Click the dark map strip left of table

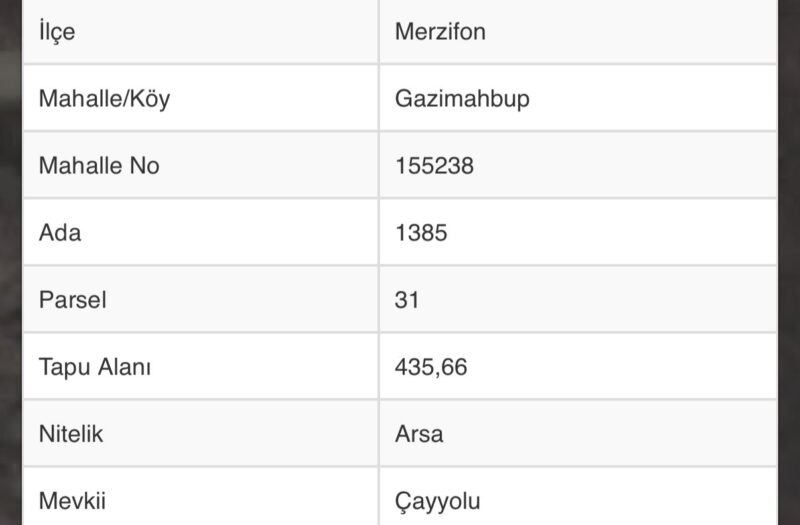pos(10,260)
